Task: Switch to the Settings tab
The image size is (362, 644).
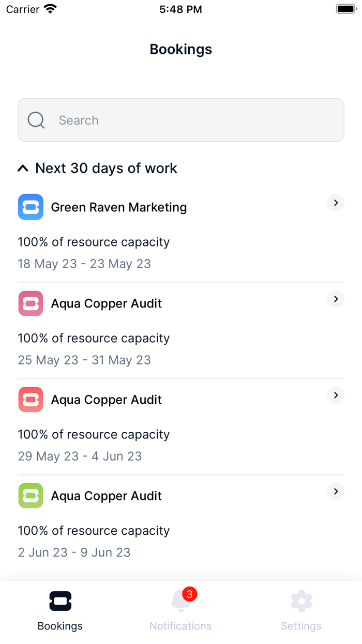Action: click(301, 611)
